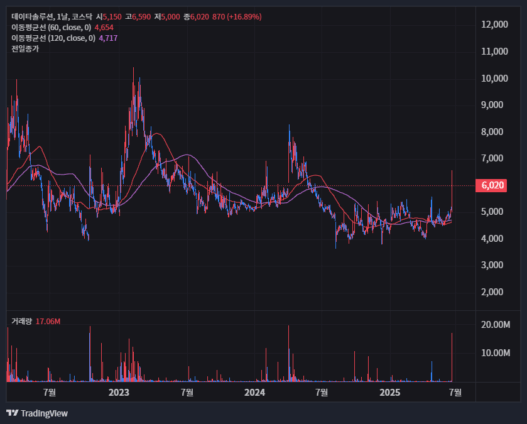Click the 2025 time axis label

tap(390, 392)
